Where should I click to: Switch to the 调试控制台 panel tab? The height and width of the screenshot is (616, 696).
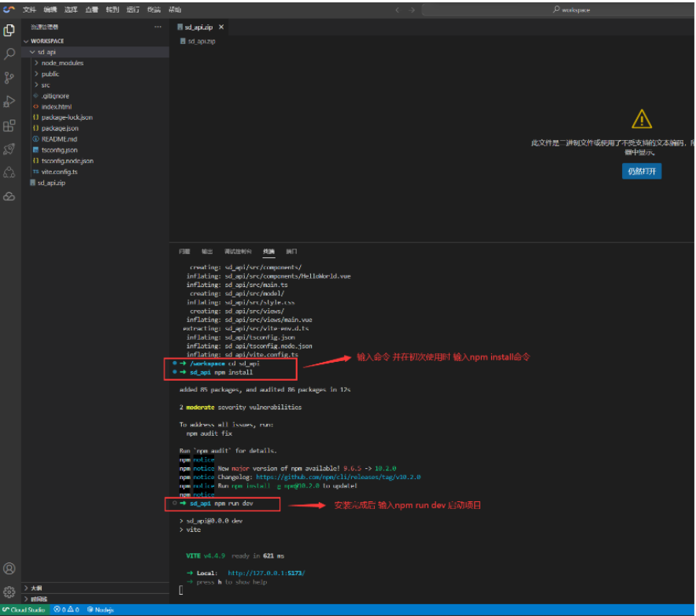pyautogui.click(x=238, y=252)
